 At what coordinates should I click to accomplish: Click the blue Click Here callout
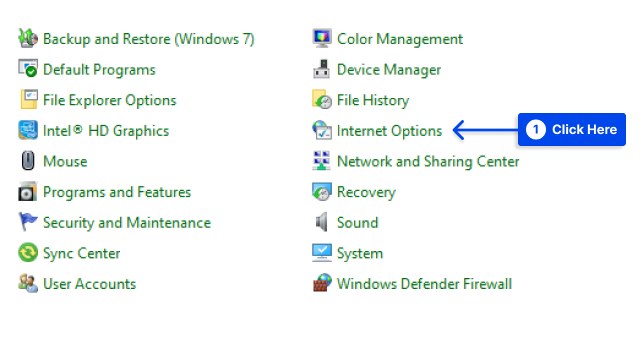[x=572, y=130]
